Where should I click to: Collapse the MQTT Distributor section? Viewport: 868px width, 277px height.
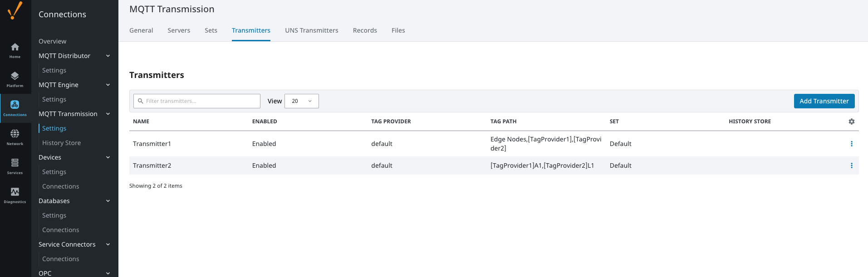coord(108,56)
